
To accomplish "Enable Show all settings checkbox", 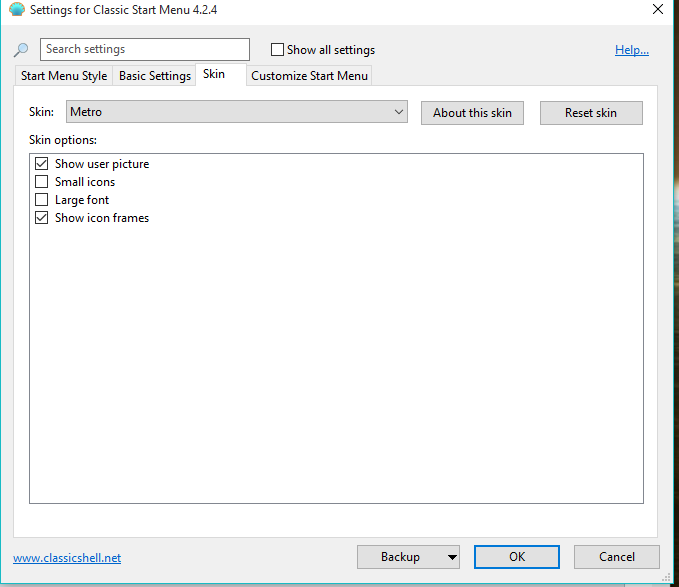I will (x=277, y=49).
